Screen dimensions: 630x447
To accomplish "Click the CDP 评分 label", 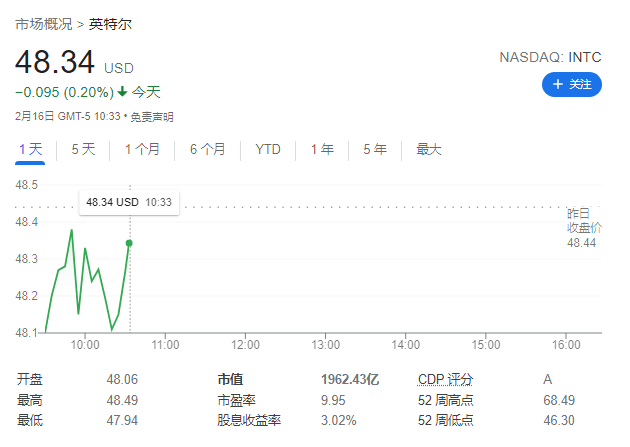I will [445, 379].
